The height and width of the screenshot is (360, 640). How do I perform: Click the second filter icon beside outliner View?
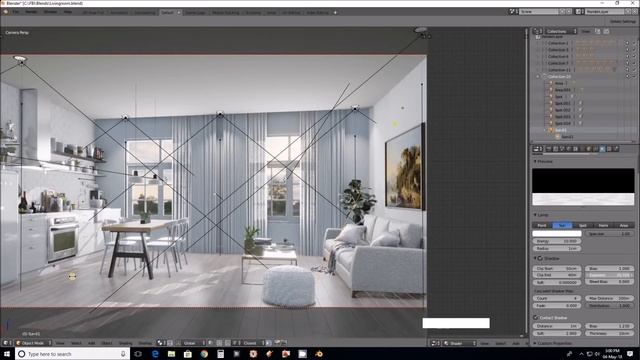[606, 31]
